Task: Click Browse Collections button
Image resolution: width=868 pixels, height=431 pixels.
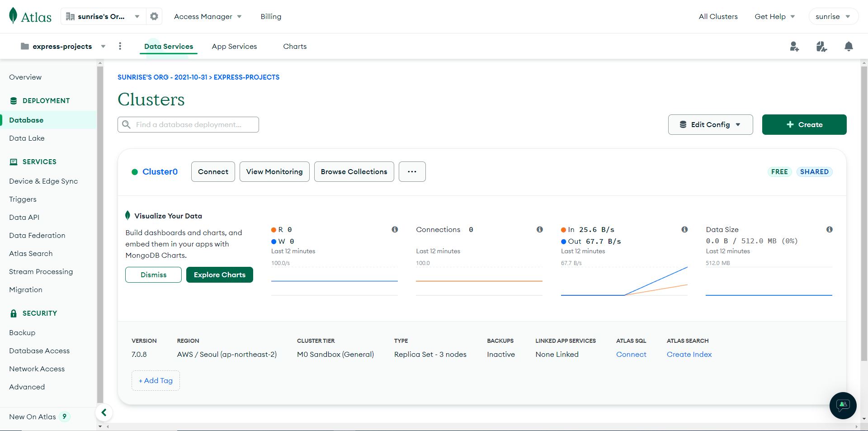Action: [x=354, y=171]
